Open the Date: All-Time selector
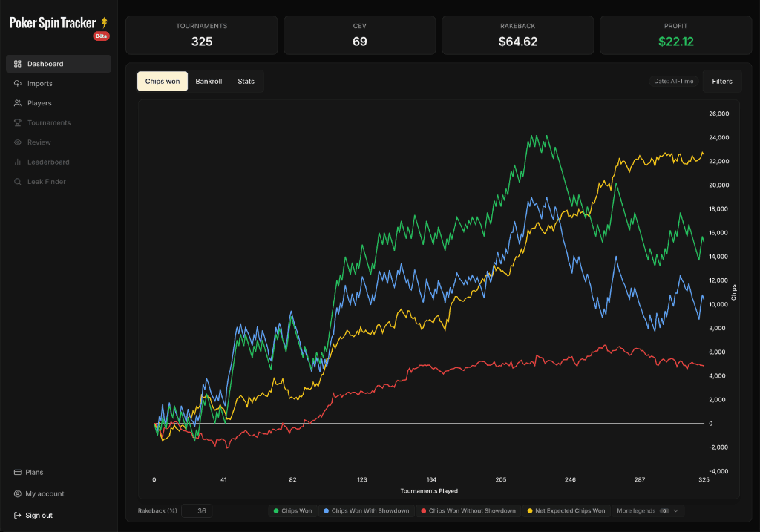Image resolution: width=760 pixels, height=532 pixels. click(x=674, y=81)
